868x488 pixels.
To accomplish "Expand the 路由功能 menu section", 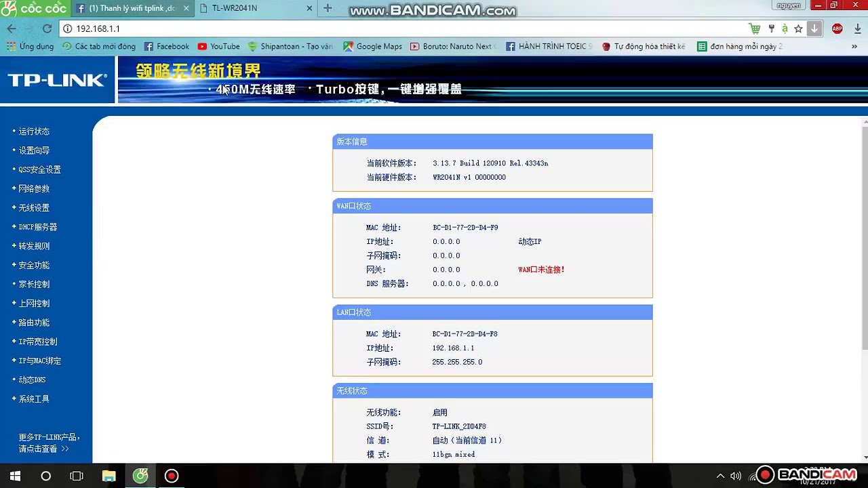I will [34, 323].
